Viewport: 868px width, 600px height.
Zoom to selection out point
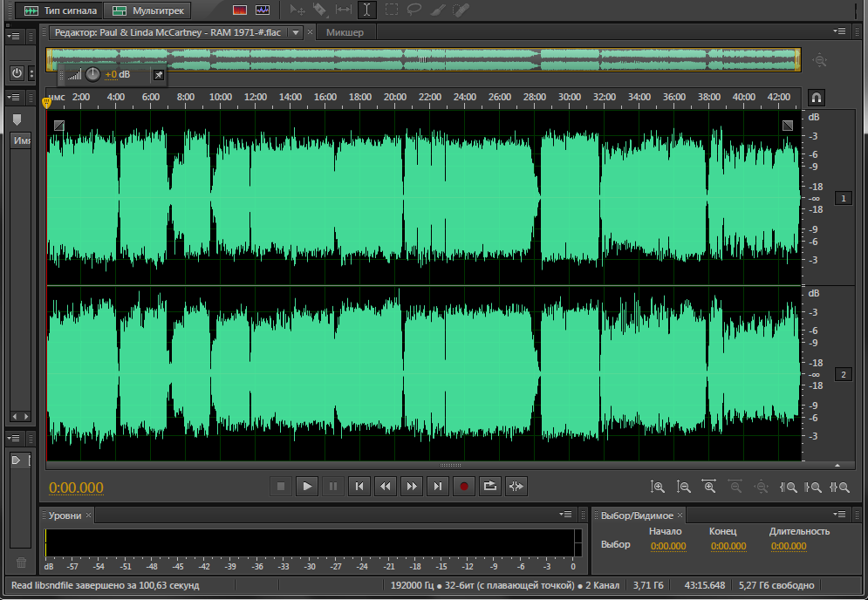click(x=813, y=487)
